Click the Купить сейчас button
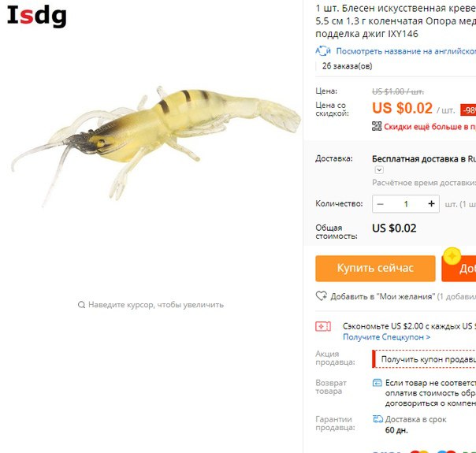 375,268
